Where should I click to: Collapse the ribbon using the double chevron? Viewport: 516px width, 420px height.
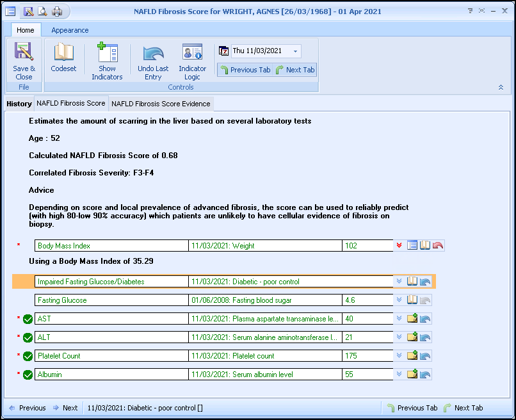pos(501,88)
